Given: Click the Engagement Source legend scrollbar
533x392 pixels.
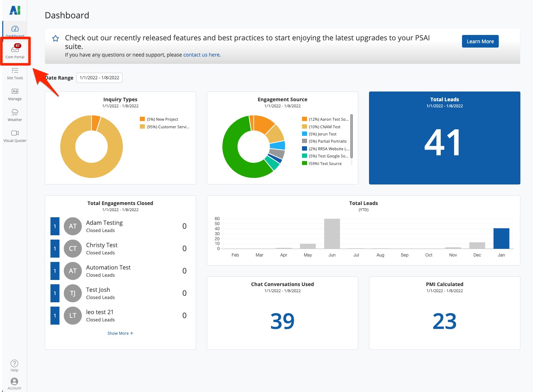Looking at the screenshot, I should pyautogui.click(x=351, y=136).
